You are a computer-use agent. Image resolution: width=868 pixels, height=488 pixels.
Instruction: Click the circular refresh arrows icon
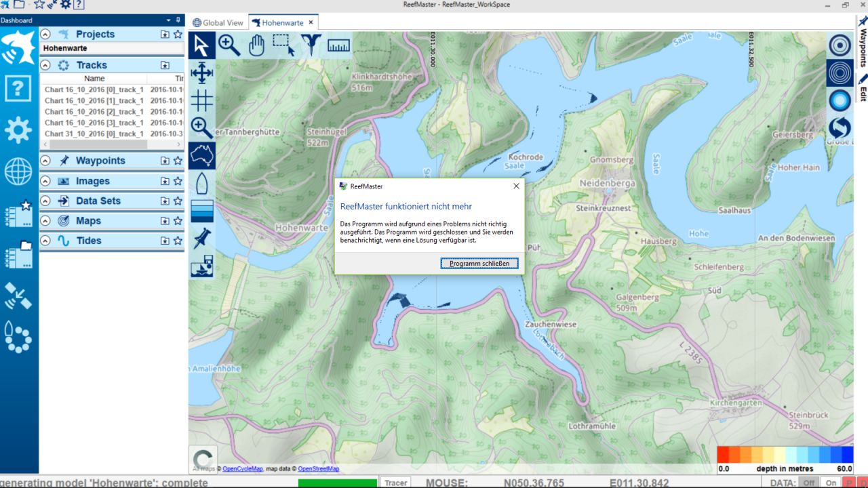pos(840,127)
